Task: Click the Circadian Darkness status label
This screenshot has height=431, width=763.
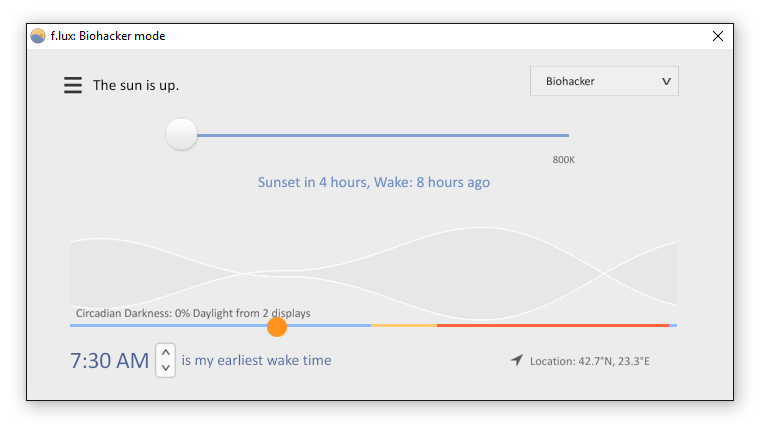Action: tap(193, 313)
